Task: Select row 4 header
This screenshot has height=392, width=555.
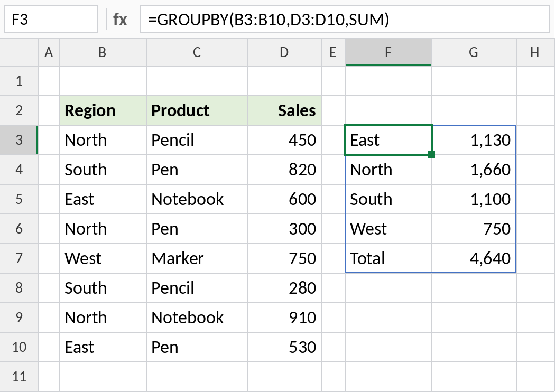Action: [x=19, y=170]
